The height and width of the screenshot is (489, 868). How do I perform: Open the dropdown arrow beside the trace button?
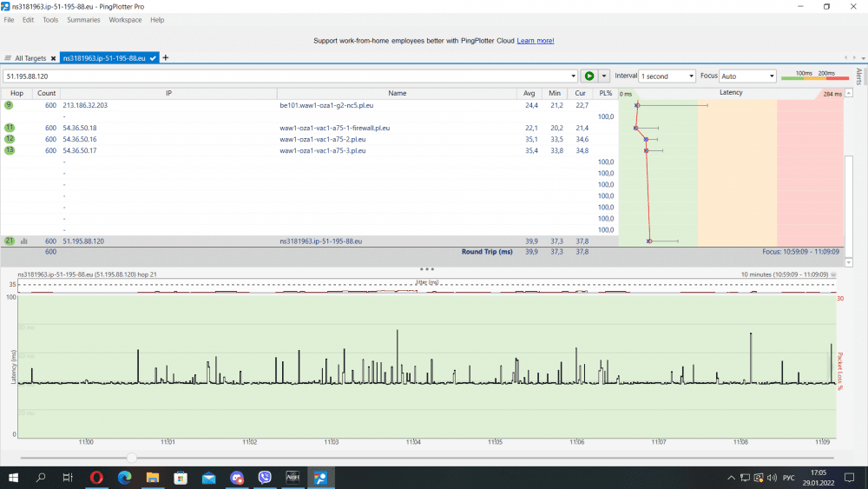pos(604,76)
